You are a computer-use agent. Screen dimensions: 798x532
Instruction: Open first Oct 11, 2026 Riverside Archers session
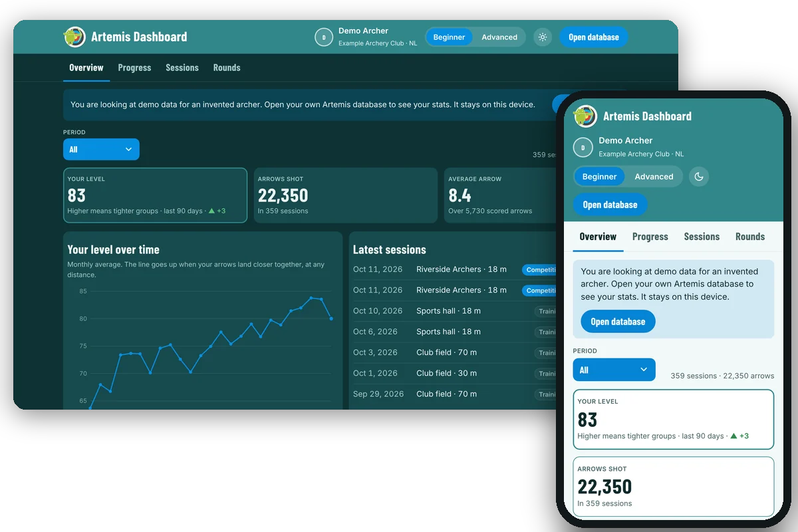tap(455, 269)
